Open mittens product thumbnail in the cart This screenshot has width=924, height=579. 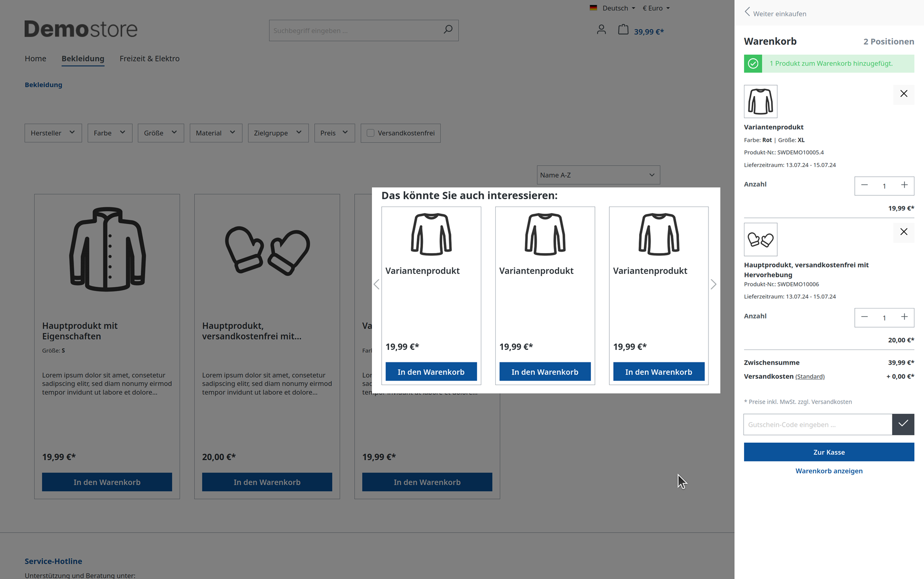(760, 239)
